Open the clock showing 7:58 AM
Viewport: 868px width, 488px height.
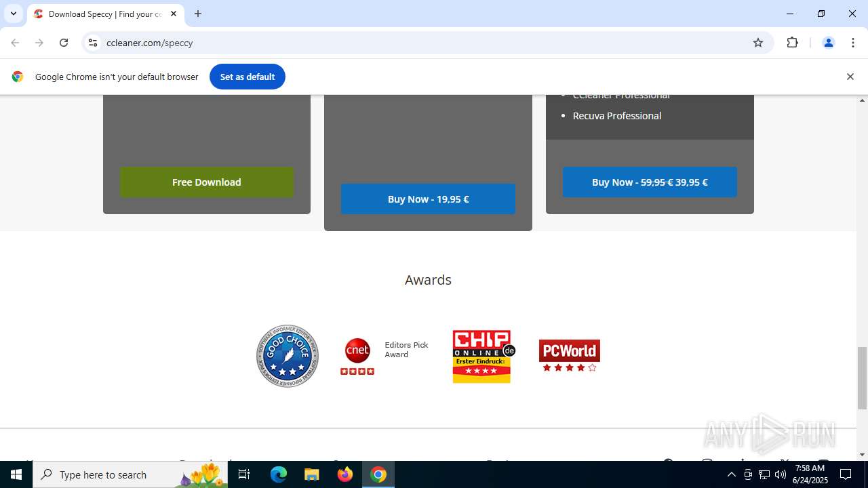pyautogui.click(x=810, y=474)
